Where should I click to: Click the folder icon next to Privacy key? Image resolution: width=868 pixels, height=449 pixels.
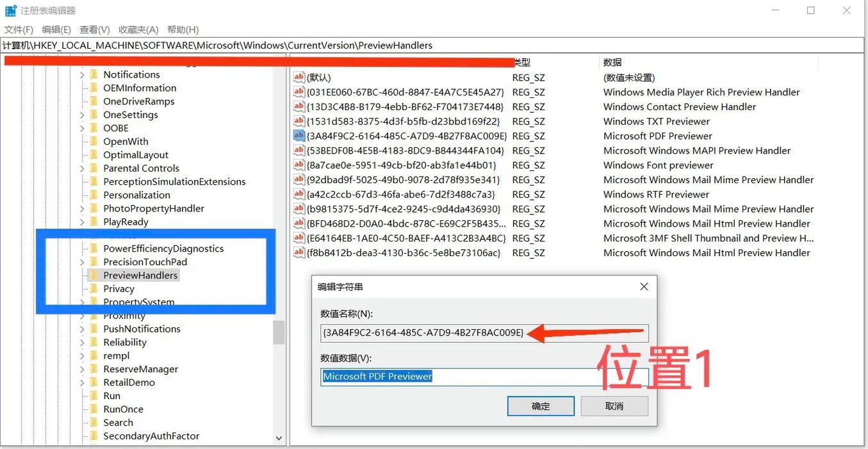(92, 288)
